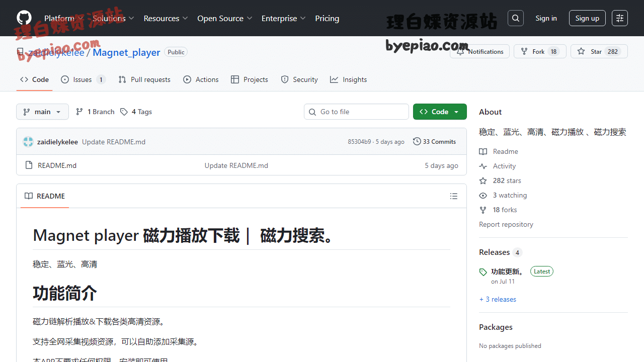
Task: Select the README tab header
Action: coord(45,196)
